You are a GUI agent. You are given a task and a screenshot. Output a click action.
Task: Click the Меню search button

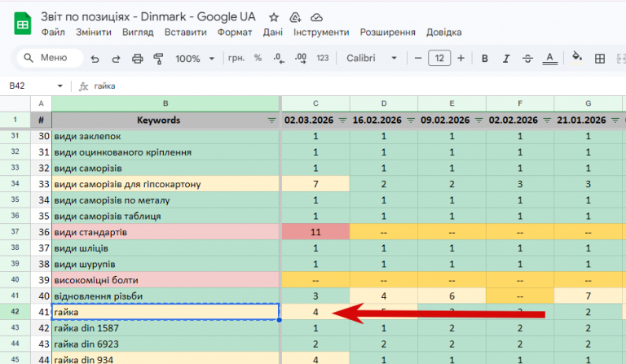click(50, 58)
